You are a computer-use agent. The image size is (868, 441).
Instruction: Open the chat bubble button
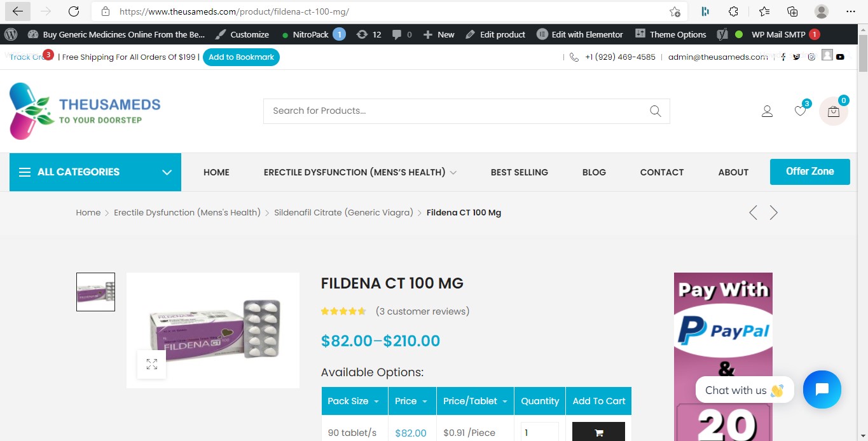[x=822, y=390]
